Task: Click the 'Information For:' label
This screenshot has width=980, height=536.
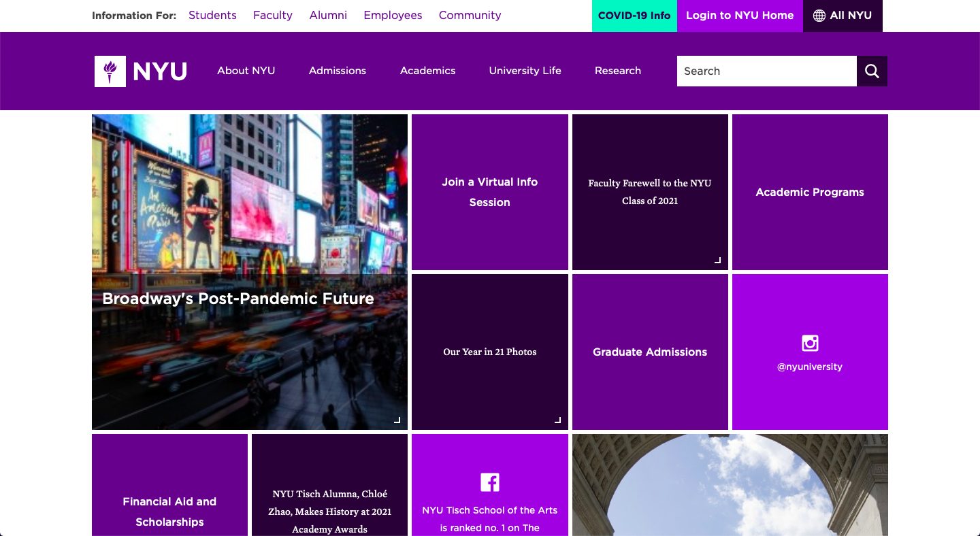Action: coord(134,16)
